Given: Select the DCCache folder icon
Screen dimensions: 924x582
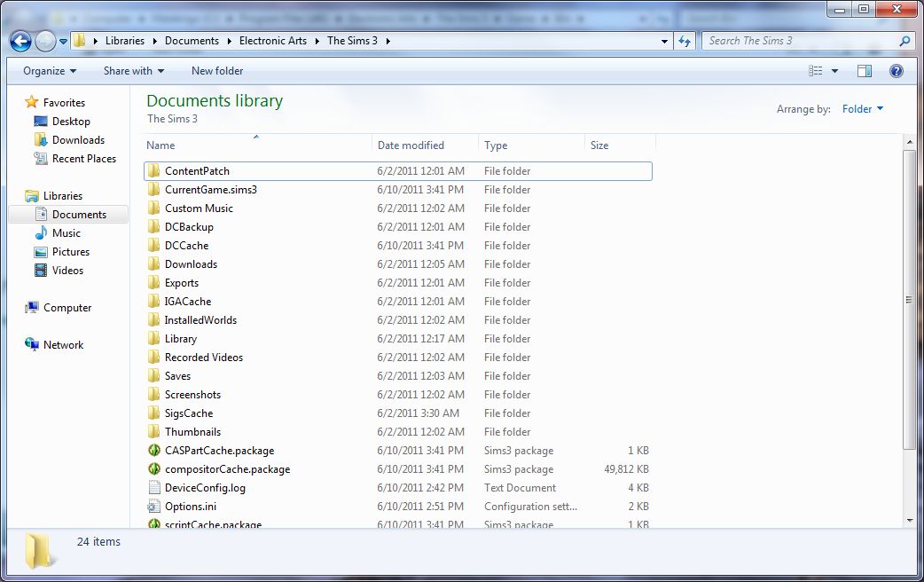Looking at the screenshot, I should 153,245.
